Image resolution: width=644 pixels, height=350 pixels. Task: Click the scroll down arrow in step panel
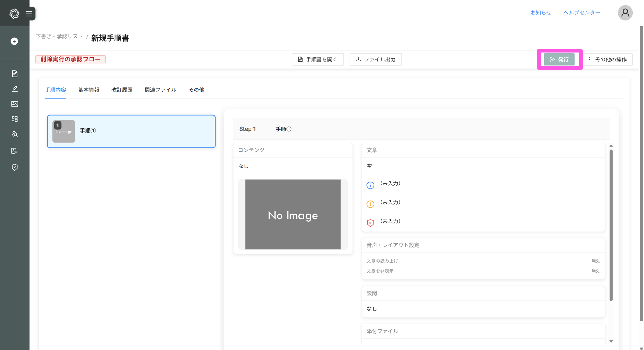tap(611, 341)
